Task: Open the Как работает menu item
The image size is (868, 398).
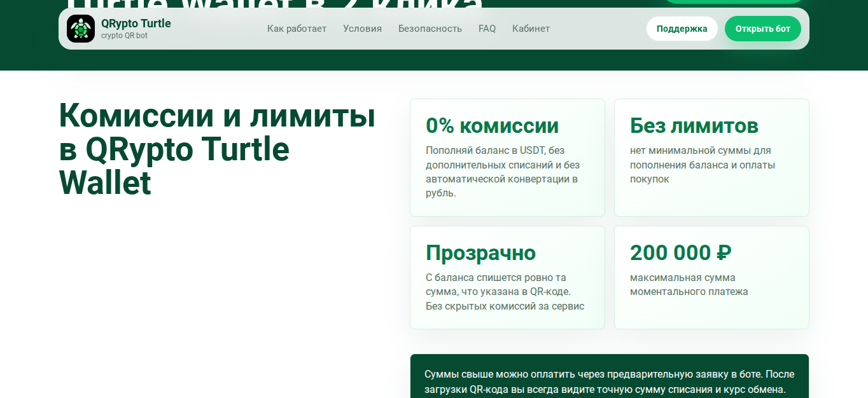Action: click(297, 29)
